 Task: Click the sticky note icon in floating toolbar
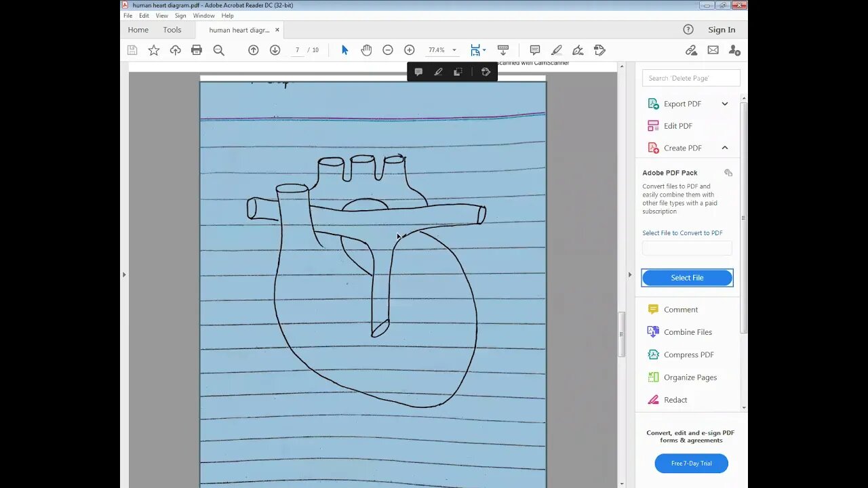pos(418,72)
